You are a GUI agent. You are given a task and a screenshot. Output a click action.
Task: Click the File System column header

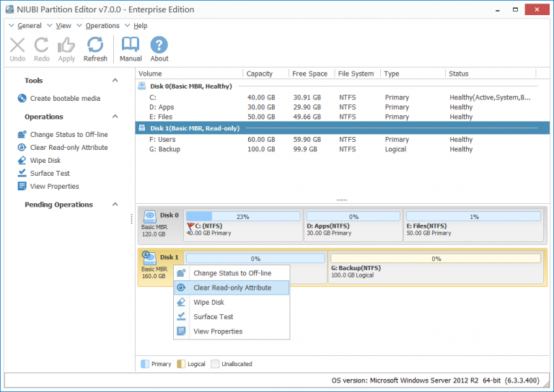click(x=357, y=73)
